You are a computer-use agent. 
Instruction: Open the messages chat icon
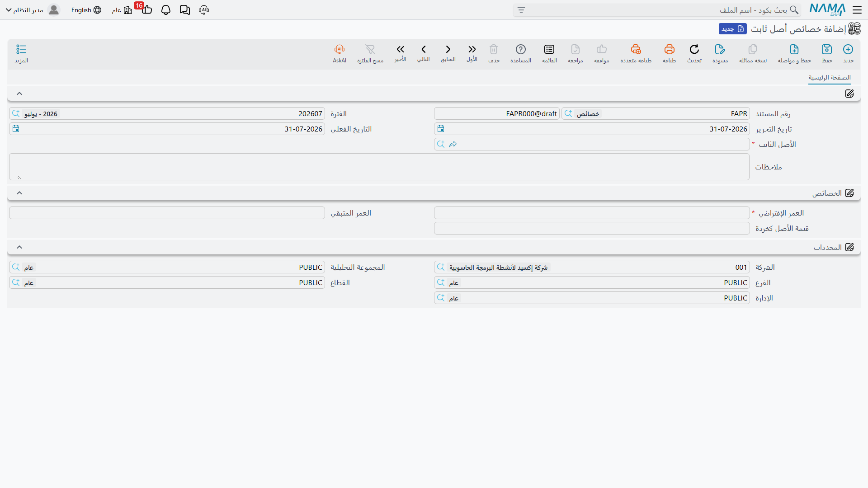point(185,10)
